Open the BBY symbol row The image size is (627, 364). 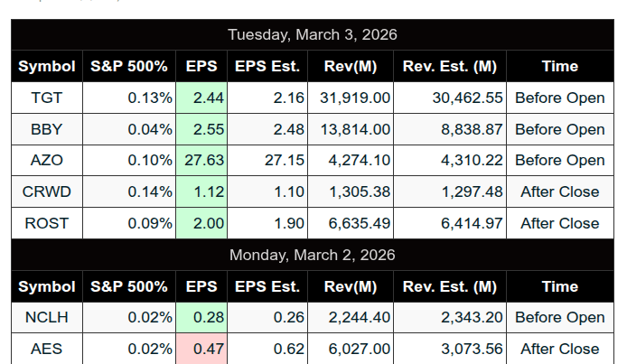pos(47,129)
